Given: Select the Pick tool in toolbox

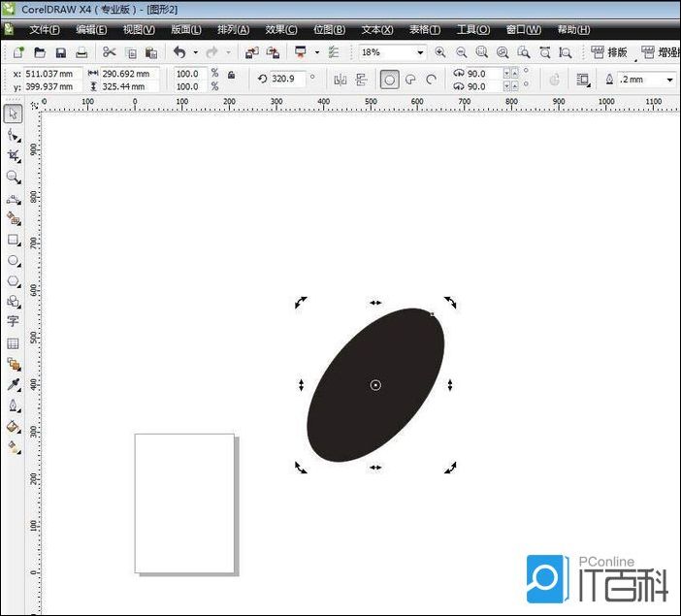Looking at the screenshot, I should pyautogui.click(x=14, y=114).
